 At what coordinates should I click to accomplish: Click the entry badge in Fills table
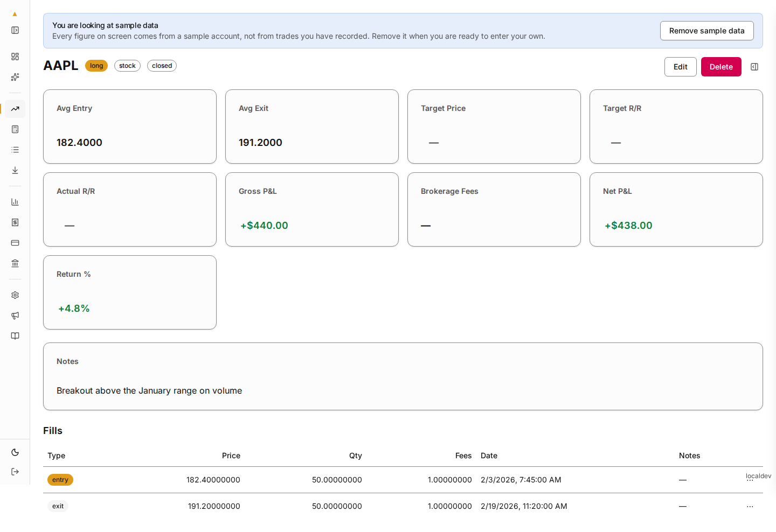point(60,480)
